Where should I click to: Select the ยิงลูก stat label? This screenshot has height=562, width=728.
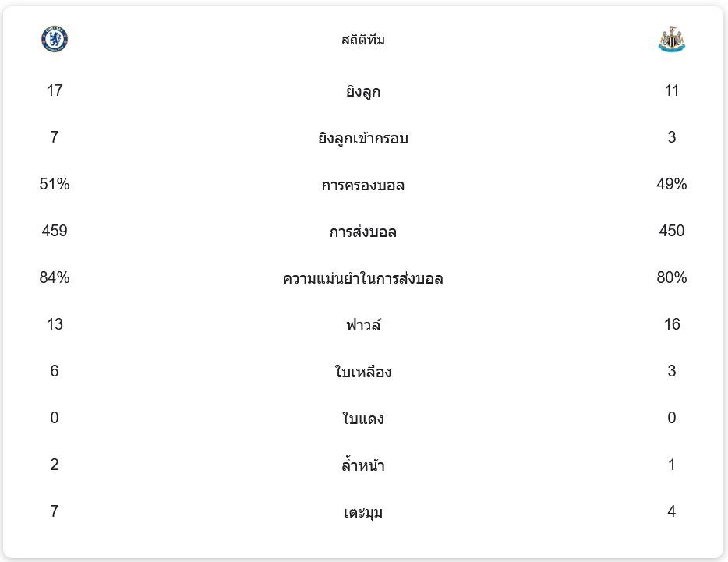(363, 92)
